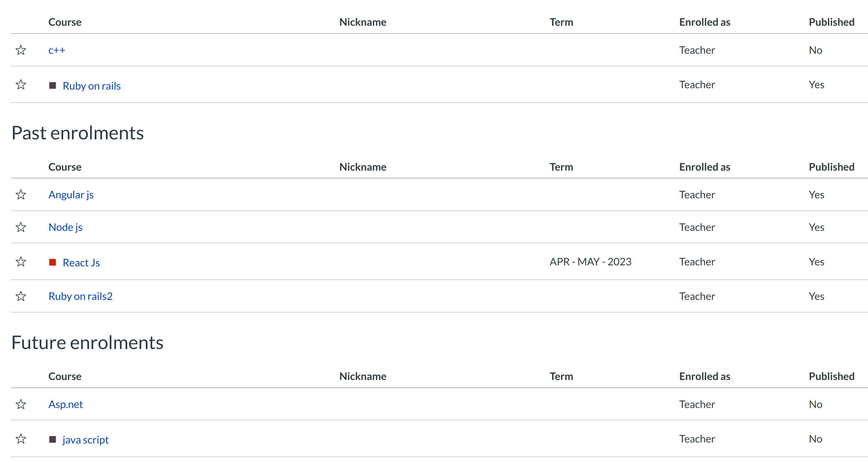Screen dimensions: 868x463
Task: Star the React Js course
Action: [21, 262]
